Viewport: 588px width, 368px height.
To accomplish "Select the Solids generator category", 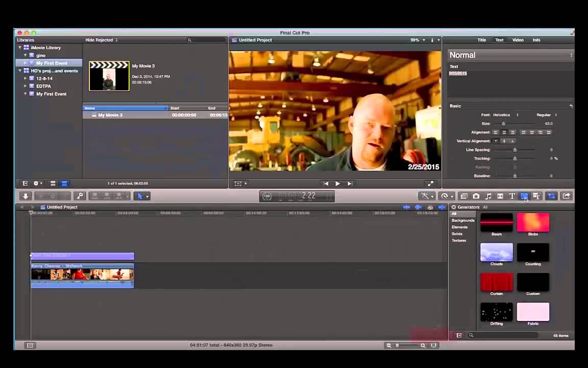I will pyautogui.click(x=457, y=234).
